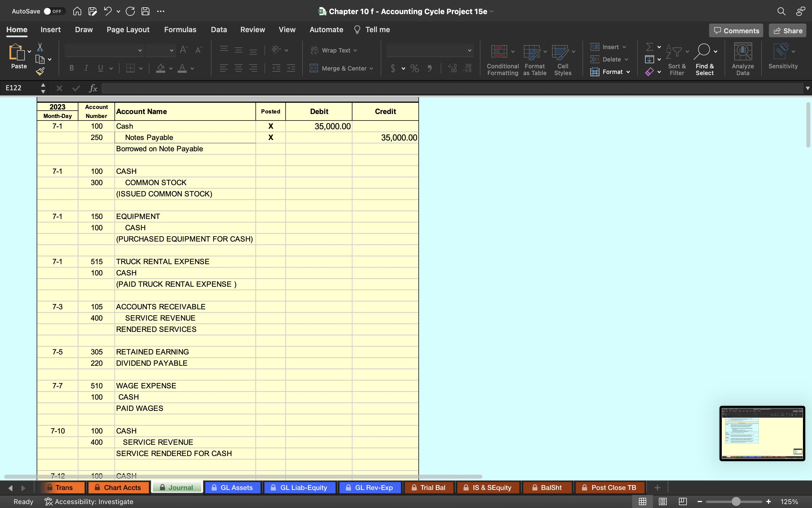Click Decrease Font Size icon
The image size is (812, 508).
(199, 50)
